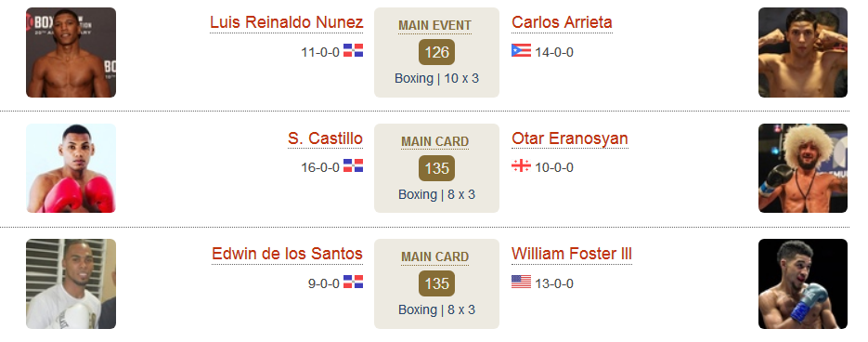Open Luis Reinaldo Nunez fighter profile link

tap(286, 22)
